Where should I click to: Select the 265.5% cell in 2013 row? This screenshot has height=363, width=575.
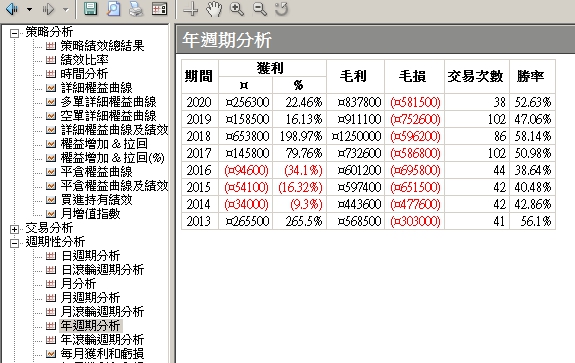pos(299,221)
